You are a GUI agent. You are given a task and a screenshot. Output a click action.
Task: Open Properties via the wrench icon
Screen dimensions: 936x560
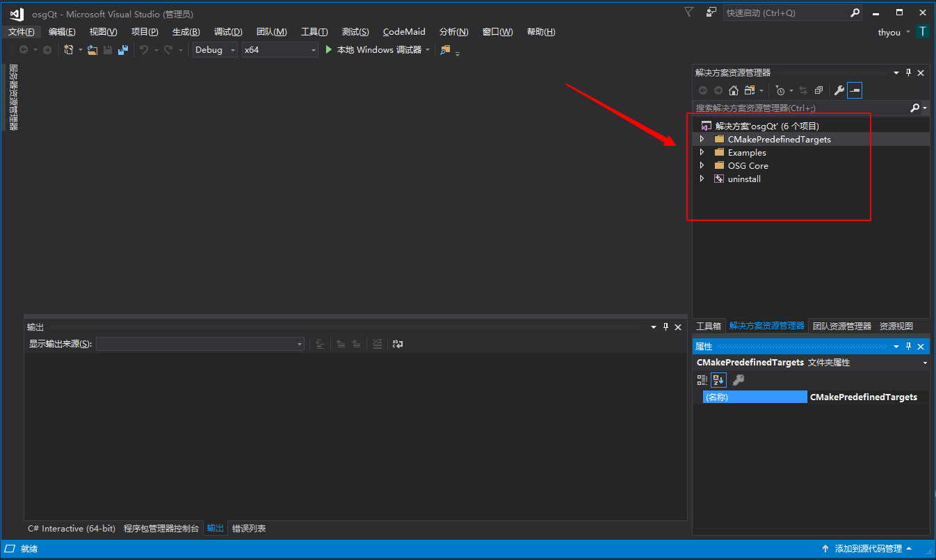tap(839, 90)
